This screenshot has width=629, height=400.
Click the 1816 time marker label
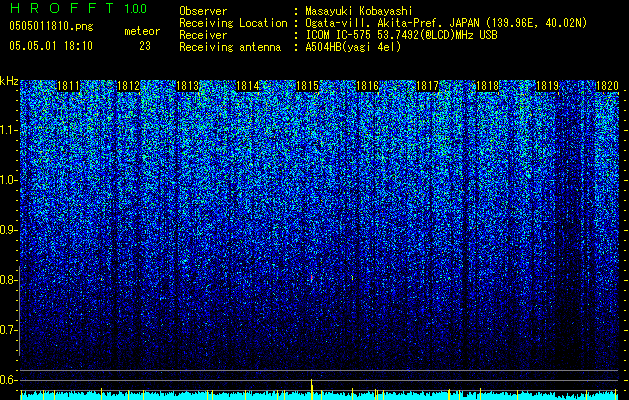[x=367, y=86]
